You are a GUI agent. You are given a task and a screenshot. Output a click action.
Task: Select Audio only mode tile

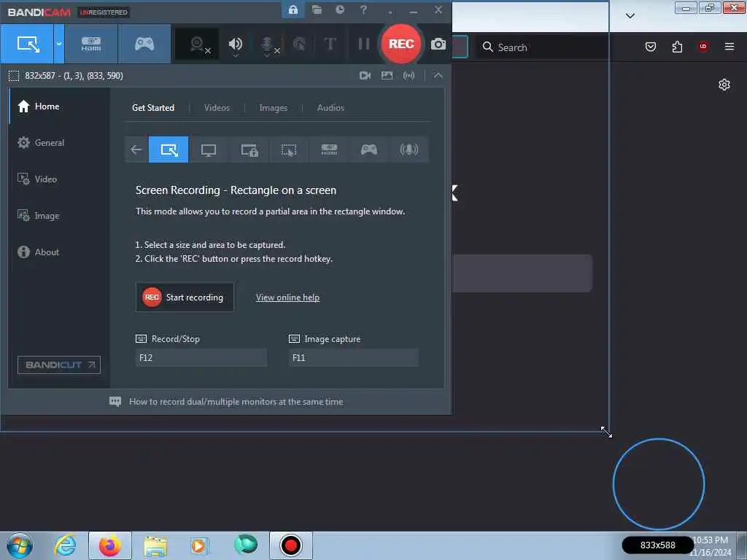tap(409, 149)
